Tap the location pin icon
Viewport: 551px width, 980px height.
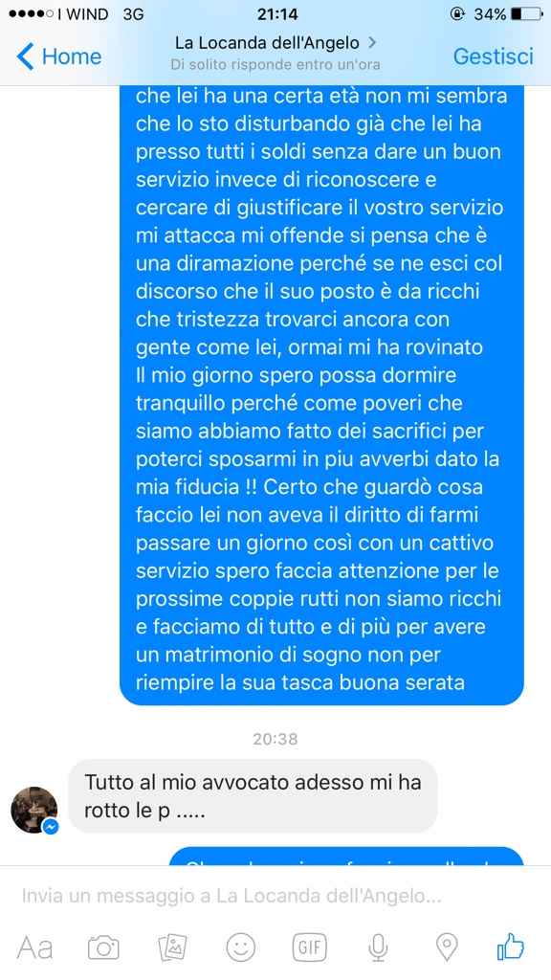[446, 947]
